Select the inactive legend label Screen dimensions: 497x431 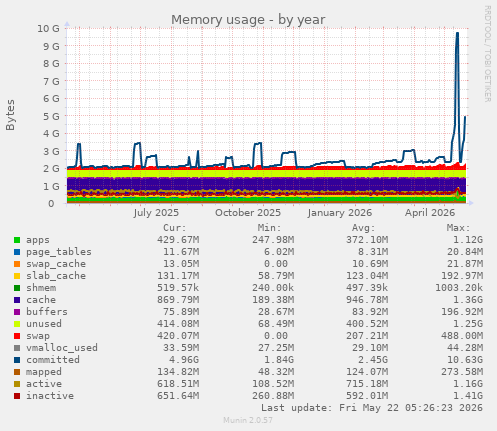[x=50, y=396]
